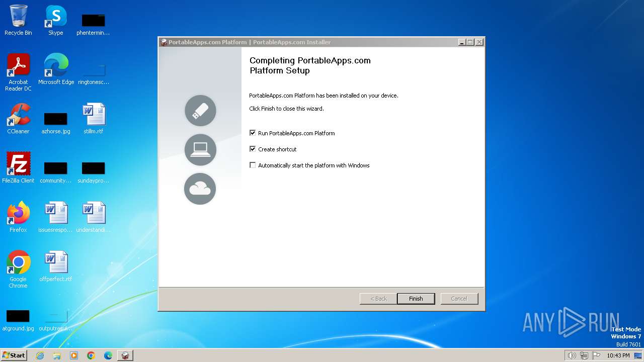
Task: Open the Windows Start menu
Action: click(14, 355)
